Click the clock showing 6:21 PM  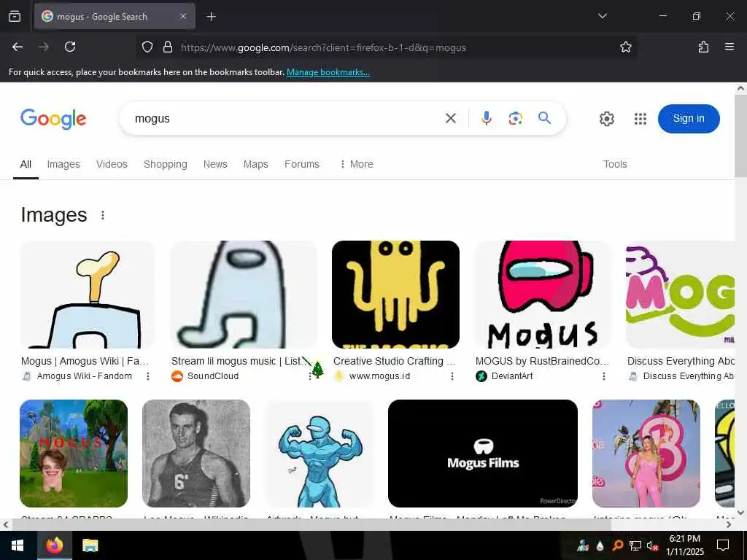[x=684, y=539]
